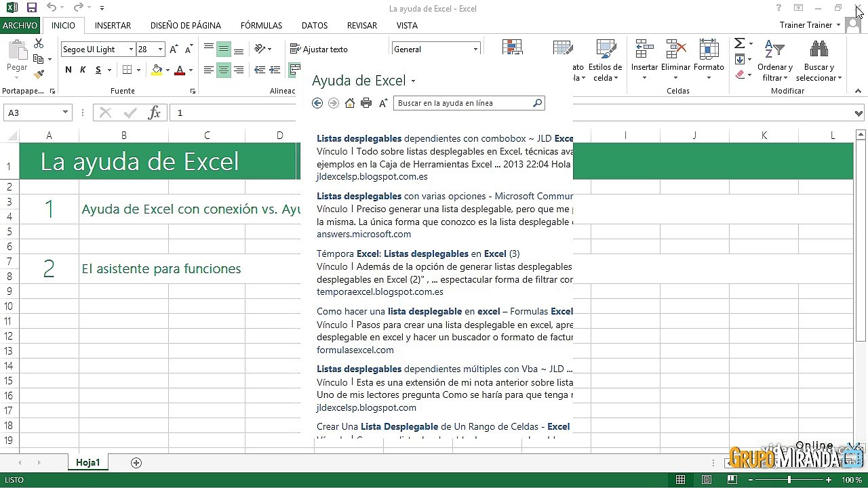This screenshot has height=488, width=868.
Task: Open Ordenar y filtrar
Action: (774, 60)
